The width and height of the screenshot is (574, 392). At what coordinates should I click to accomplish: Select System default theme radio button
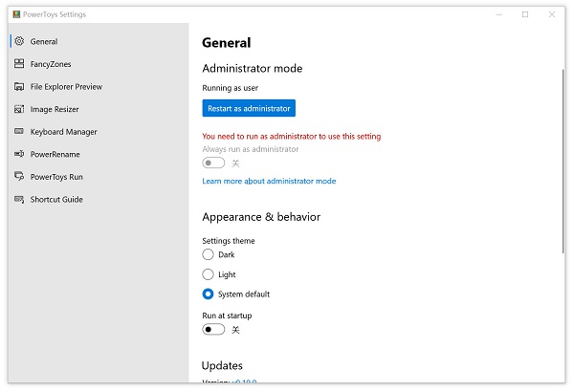pos(208,294)
